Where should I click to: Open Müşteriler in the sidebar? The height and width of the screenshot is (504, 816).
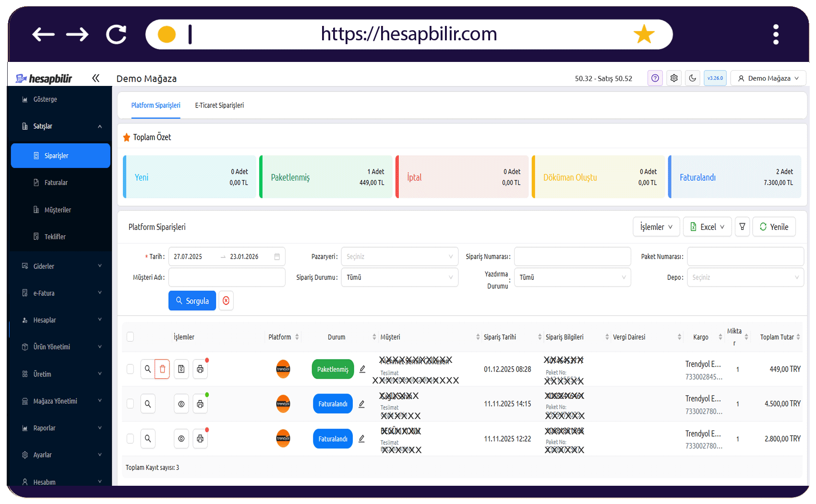(60, 210)
